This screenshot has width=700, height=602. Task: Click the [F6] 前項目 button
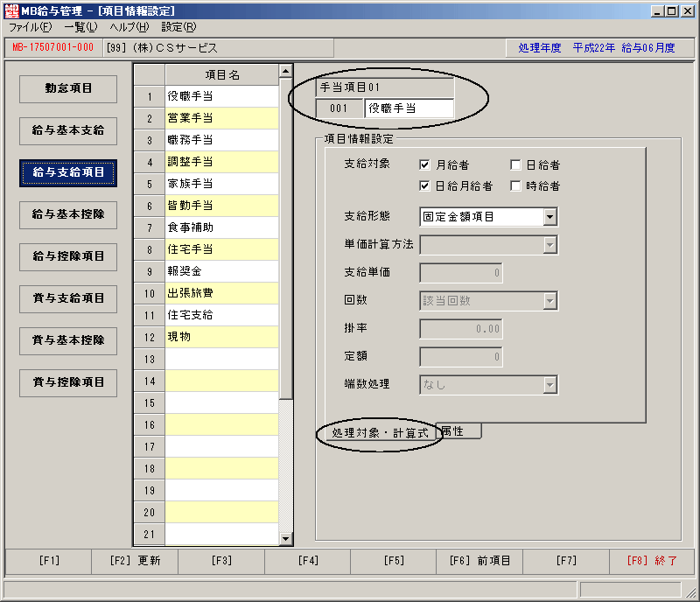click(479, 561)
